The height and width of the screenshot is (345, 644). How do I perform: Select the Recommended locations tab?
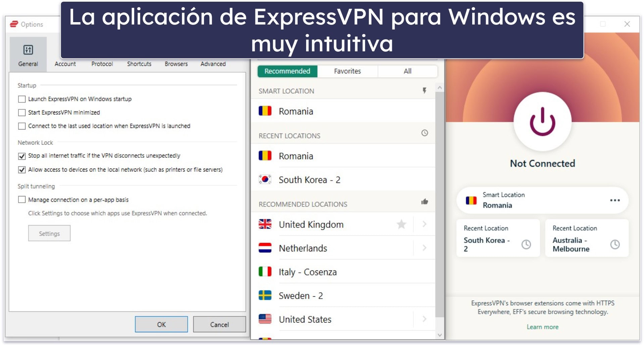[x=287, y=71]
